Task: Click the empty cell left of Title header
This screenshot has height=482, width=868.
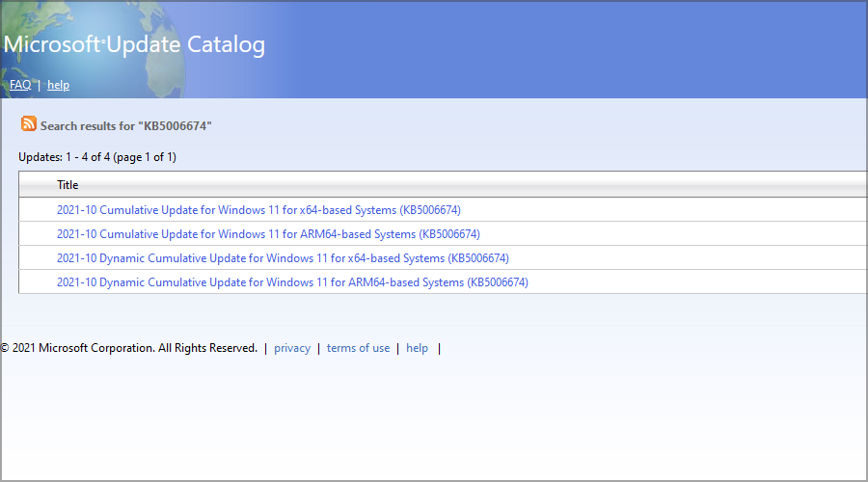Action: (x=38, y=185)
